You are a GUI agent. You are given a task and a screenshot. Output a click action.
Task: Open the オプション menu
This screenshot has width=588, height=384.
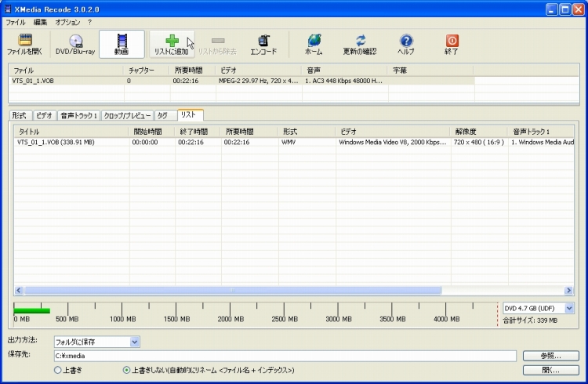point(67,22)
